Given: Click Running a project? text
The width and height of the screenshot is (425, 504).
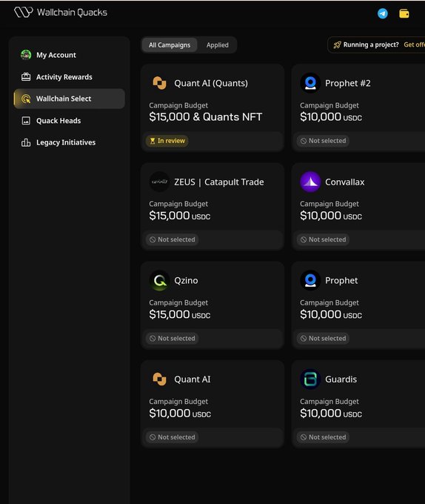Looking at the screenshot, I should point(371,44).
